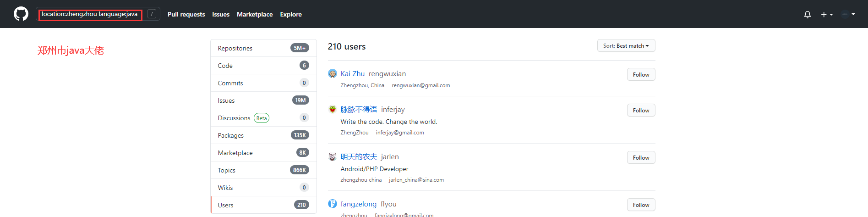Screen dimensions: 868x217
Task: Expand the plus create-new menu
Action: click(827, 15)
